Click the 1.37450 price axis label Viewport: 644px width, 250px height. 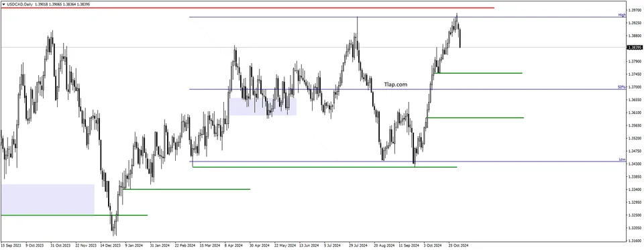tap(635, 74)
